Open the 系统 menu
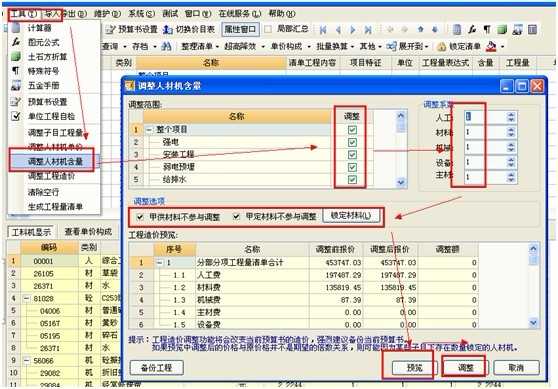 tap(141, 14)
